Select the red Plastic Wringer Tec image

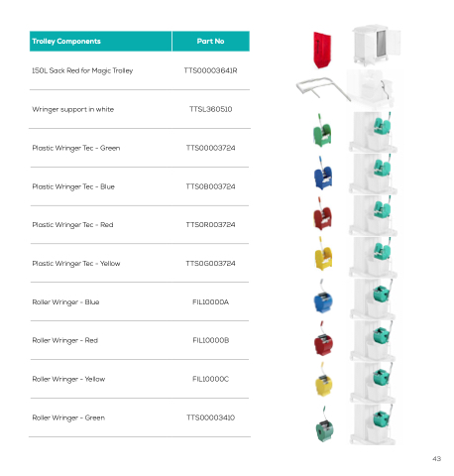(322, 214)
